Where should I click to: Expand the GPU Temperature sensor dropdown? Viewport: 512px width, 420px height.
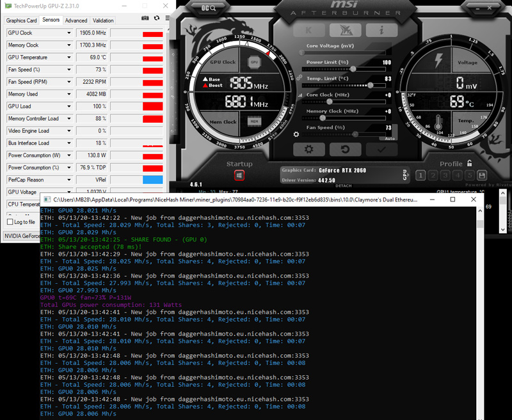(69, 58)
